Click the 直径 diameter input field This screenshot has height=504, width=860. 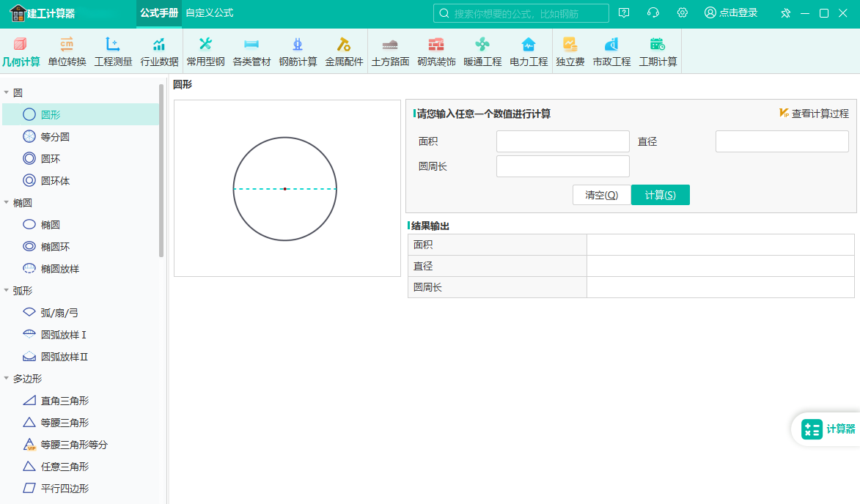point(782,141)
